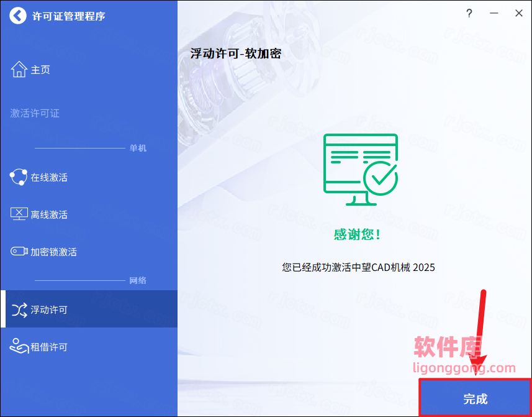Select the 加密锁激活 menu entry
Viewport: 532px width, 417px height.
coord(53,252)
